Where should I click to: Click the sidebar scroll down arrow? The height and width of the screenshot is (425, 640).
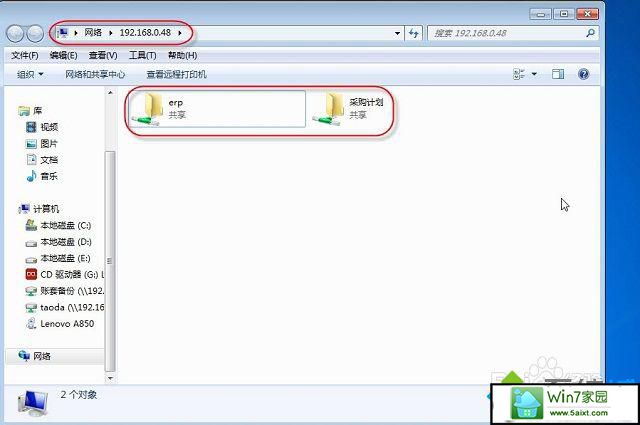point(110,378)
